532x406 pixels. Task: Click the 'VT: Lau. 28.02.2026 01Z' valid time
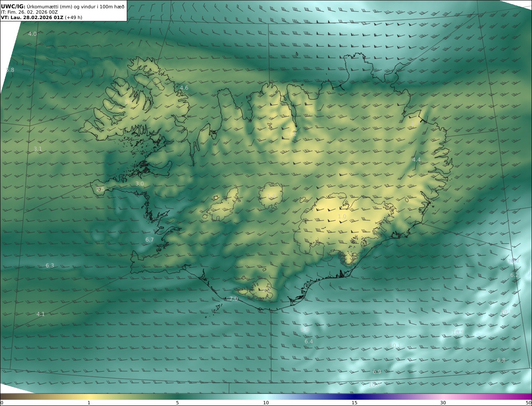pyautogui.click(x=32, y=18)
